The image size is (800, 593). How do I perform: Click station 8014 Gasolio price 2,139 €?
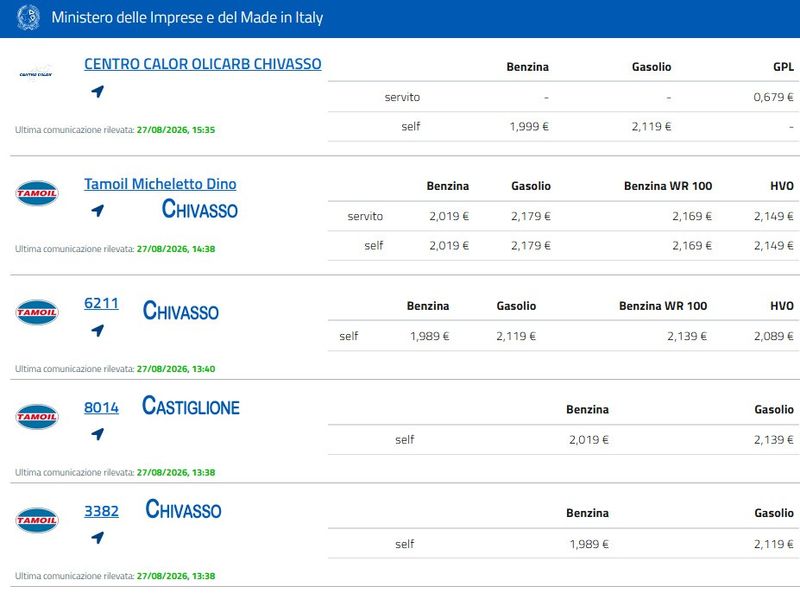(773, 440)
